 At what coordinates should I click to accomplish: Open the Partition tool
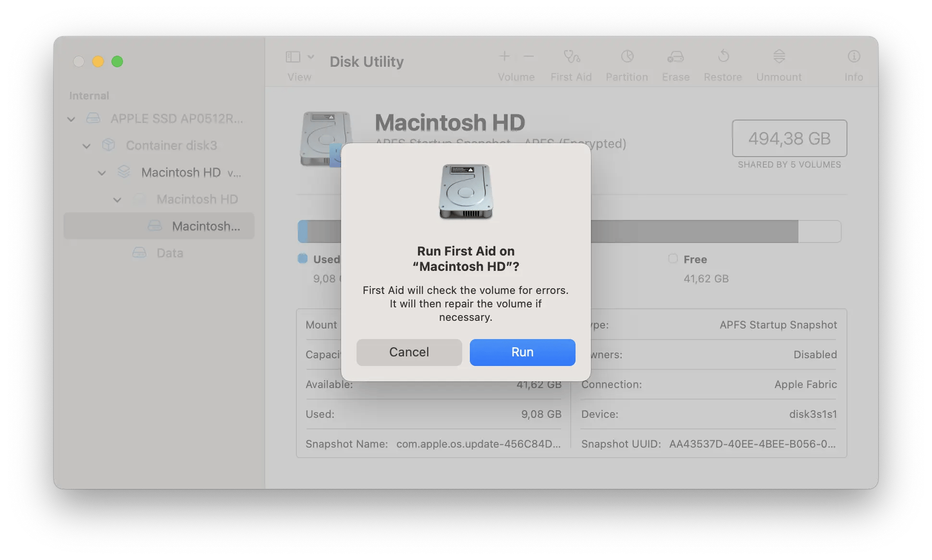[627, 64]
